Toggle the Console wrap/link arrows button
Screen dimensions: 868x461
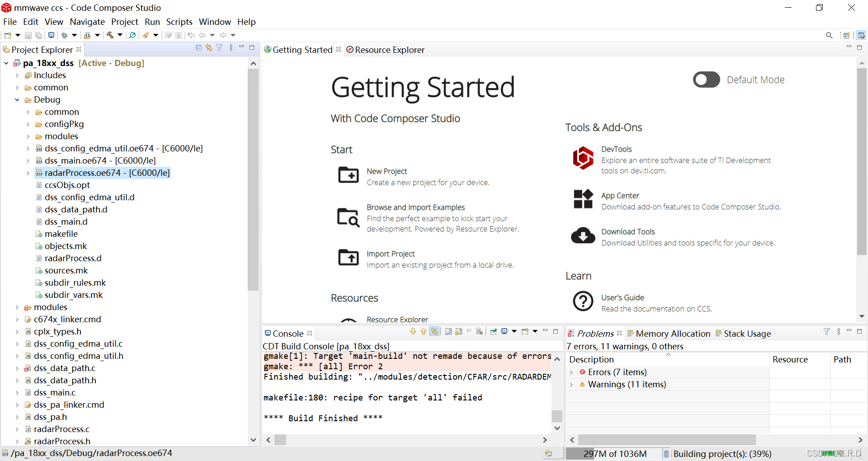434,332
